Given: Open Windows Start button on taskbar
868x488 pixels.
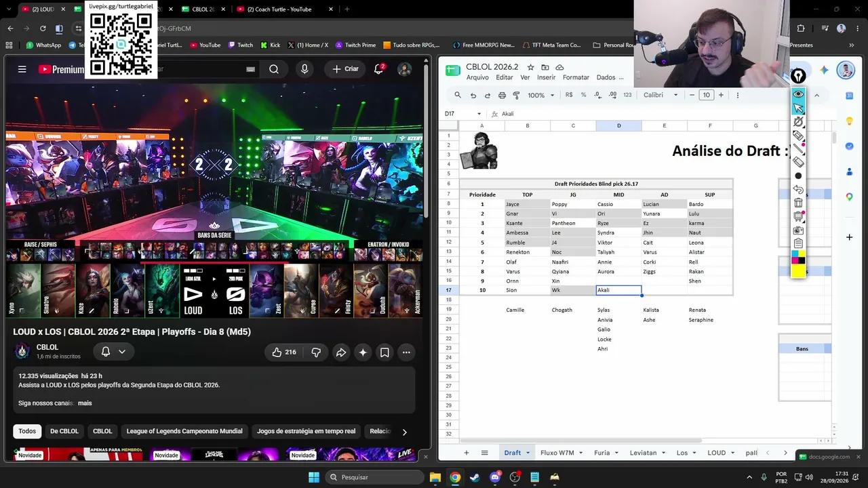Looking at the screenshot, I should (314, 477).
